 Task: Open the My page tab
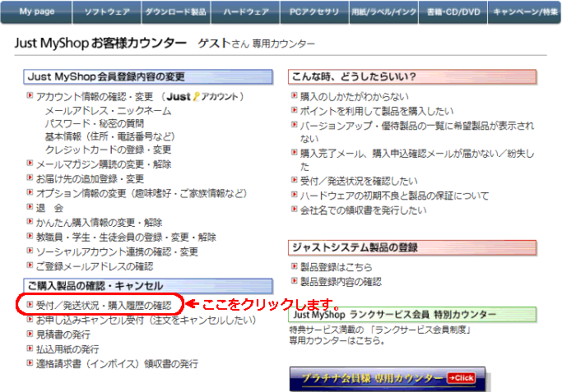point(36,12)
